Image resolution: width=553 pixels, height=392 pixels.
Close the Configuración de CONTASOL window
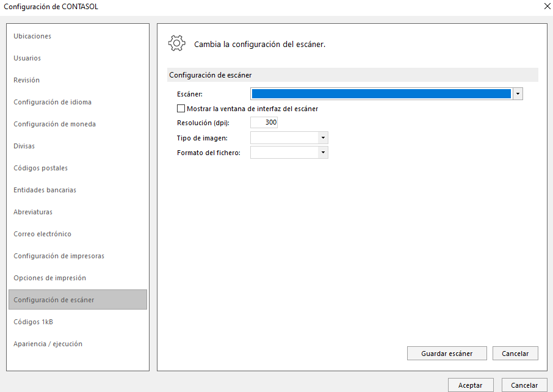click(x=547, y=6)
